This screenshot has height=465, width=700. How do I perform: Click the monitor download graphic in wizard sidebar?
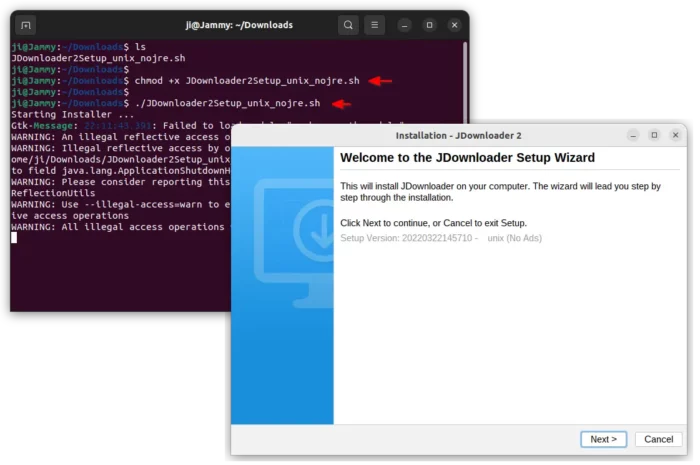pyautogui.click(x=294, y=243)
